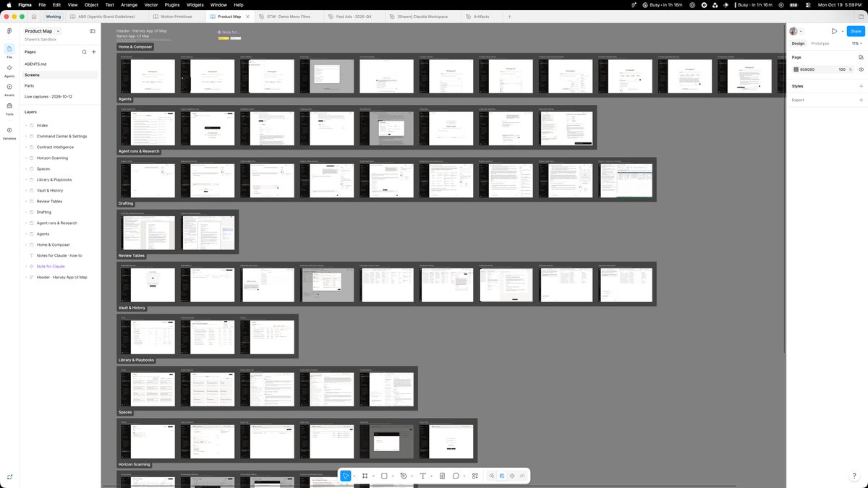Open the Paid Ads - 2026-Q4 tab

point(354,16)
